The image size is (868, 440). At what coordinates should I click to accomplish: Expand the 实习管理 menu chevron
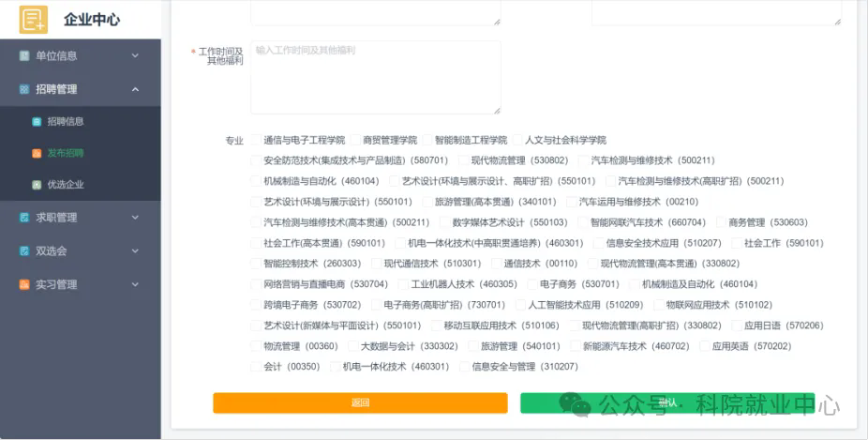(x=135, y=284)
